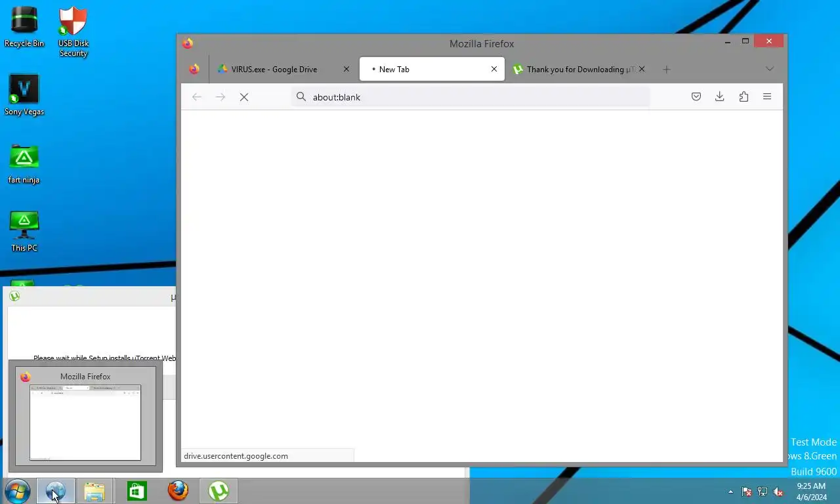Open the Firefox Downloads panel
This screenshot has height=504, width=840.
[720, 97]
